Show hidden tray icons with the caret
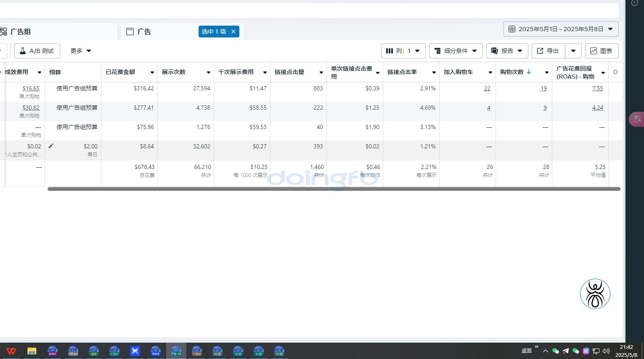644x359 pixels. [546, 351]
